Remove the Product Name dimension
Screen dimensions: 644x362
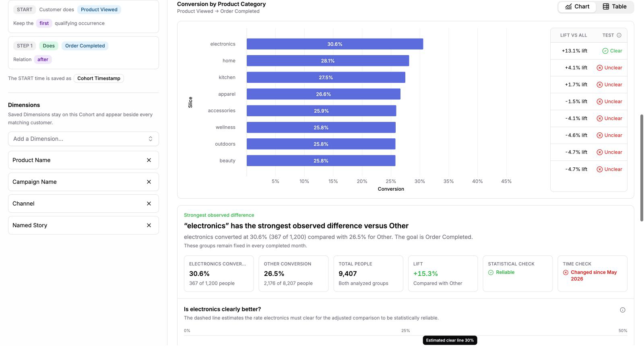click(149, 160)
